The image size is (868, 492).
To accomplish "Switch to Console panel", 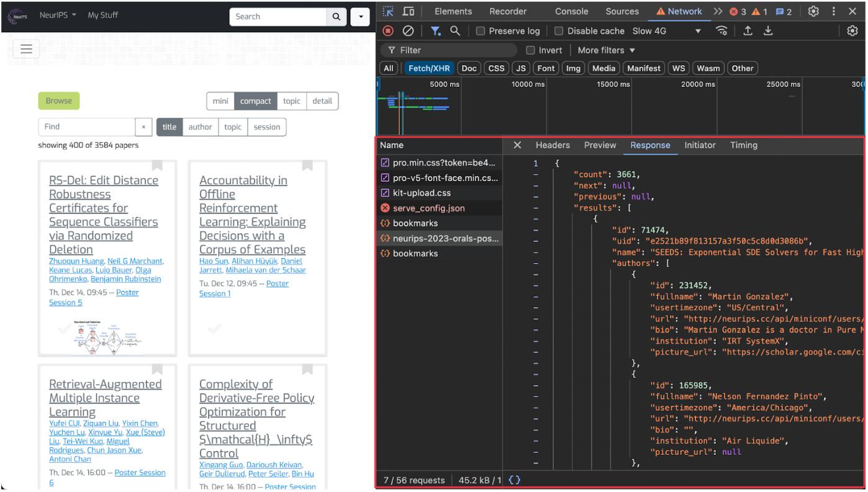I will pyautogui.click(x=571, y=11).
